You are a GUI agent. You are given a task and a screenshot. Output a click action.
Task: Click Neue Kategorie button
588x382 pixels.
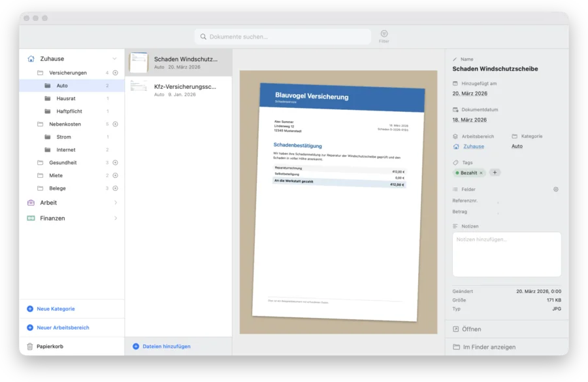(51, 309)
